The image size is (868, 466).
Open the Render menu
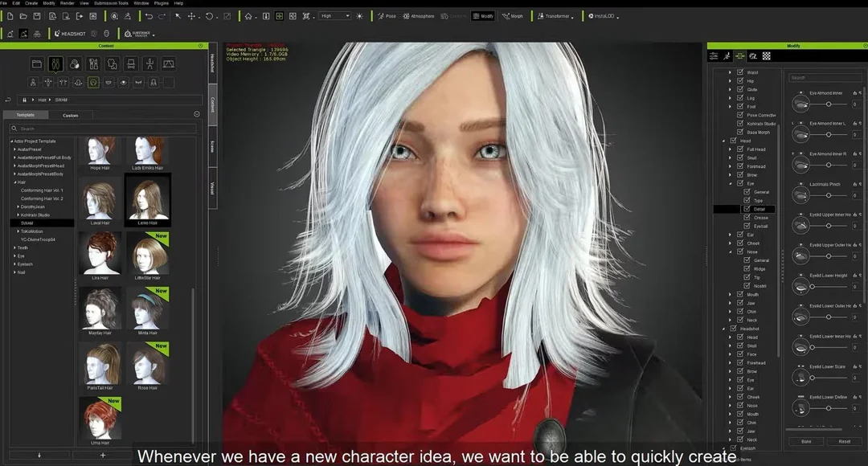[67, 2]
